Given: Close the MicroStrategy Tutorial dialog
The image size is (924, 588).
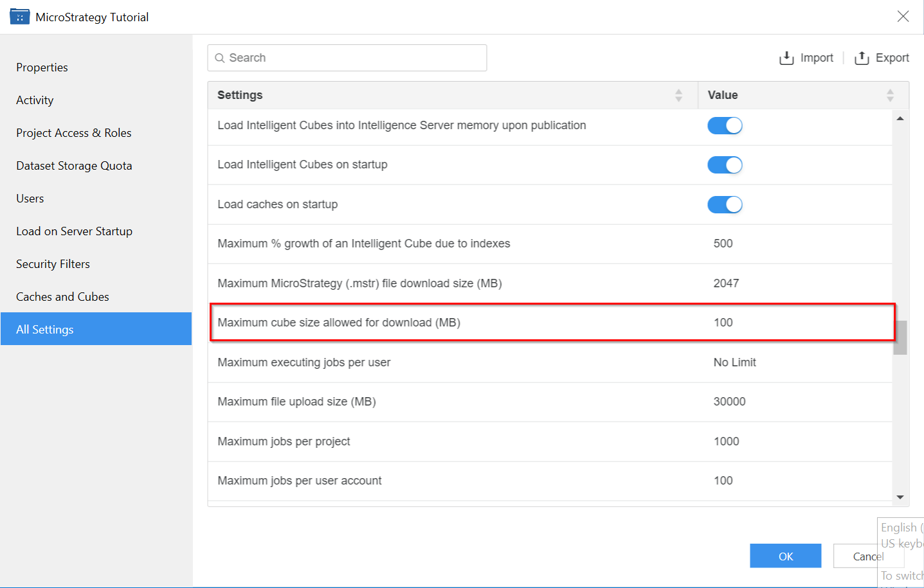Looking at the screenshot, I should 903,17.
